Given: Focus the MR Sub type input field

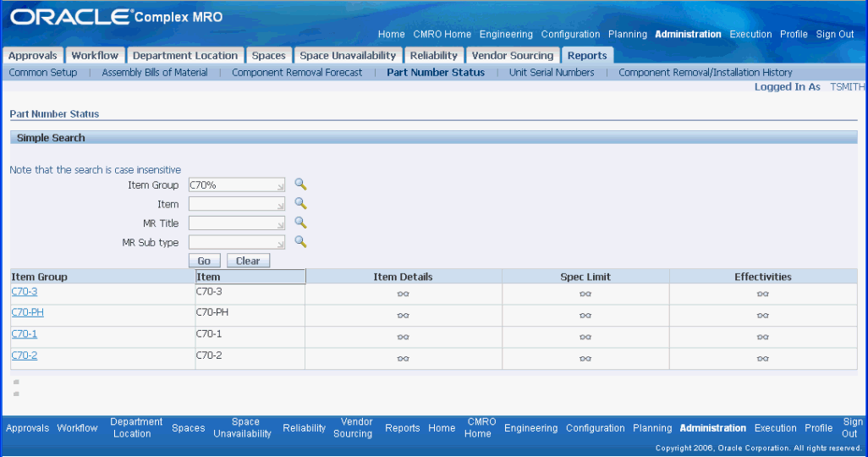Looking at the screenshot, I should tap(237, 243).
